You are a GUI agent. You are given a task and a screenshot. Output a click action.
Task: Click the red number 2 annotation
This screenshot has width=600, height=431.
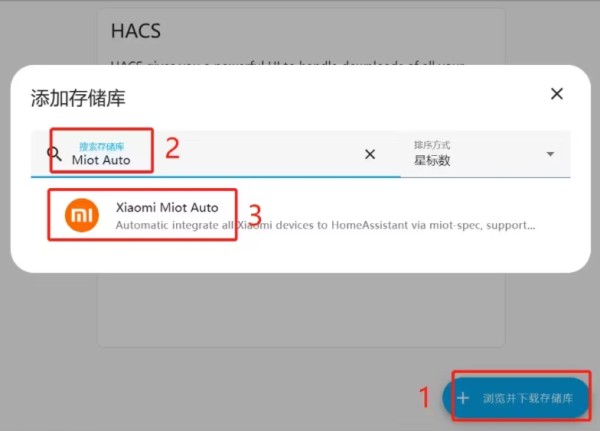172,149
